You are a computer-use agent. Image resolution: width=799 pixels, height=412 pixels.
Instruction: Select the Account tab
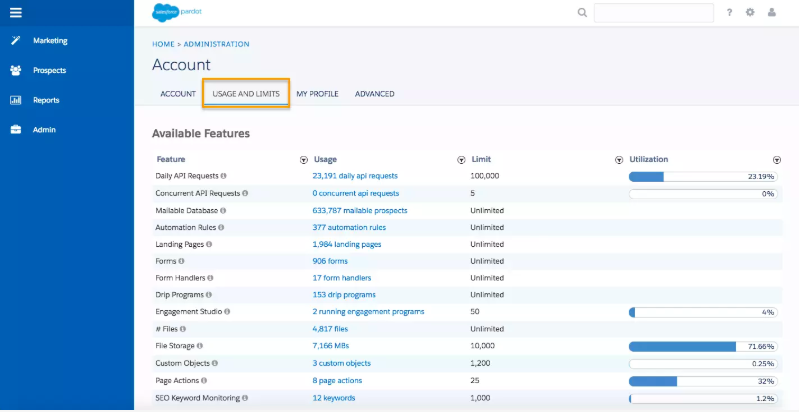point(178,94)
